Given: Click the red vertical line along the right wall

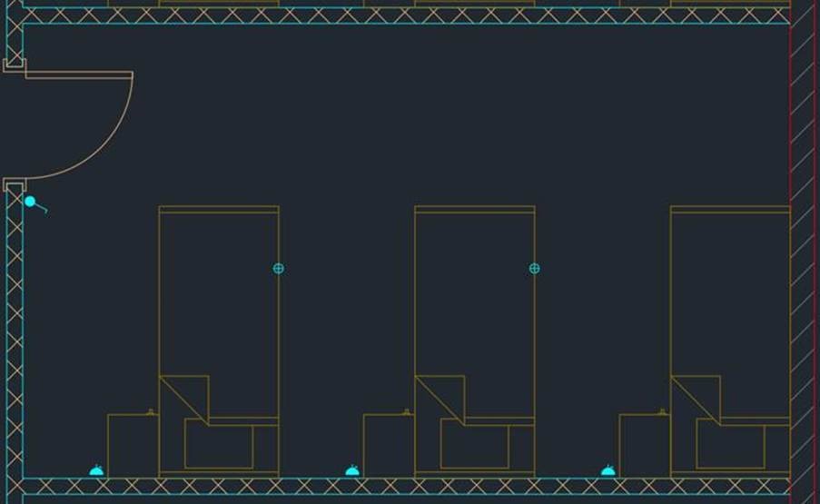Looking at the screenshot, I should 791,252.
